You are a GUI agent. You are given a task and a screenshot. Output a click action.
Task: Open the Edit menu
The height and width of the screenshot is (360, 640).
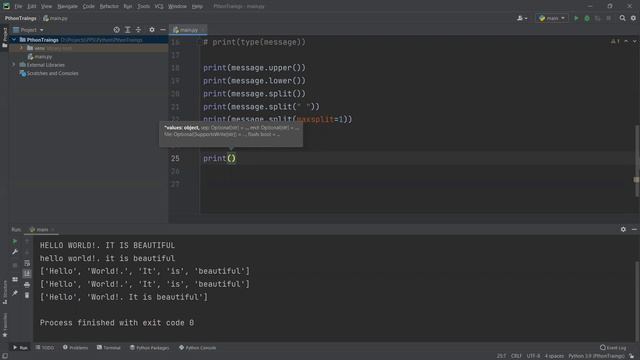point(31,7)
